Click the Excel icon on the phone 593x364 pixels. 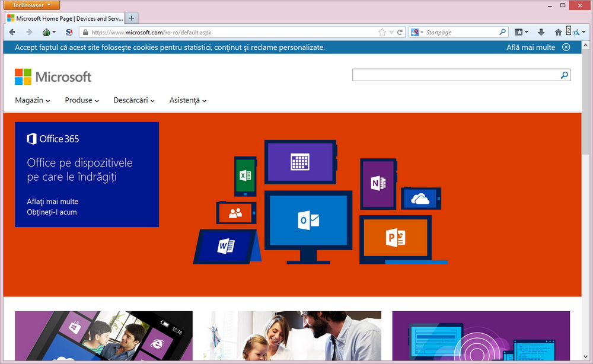(x=245, y=175)
